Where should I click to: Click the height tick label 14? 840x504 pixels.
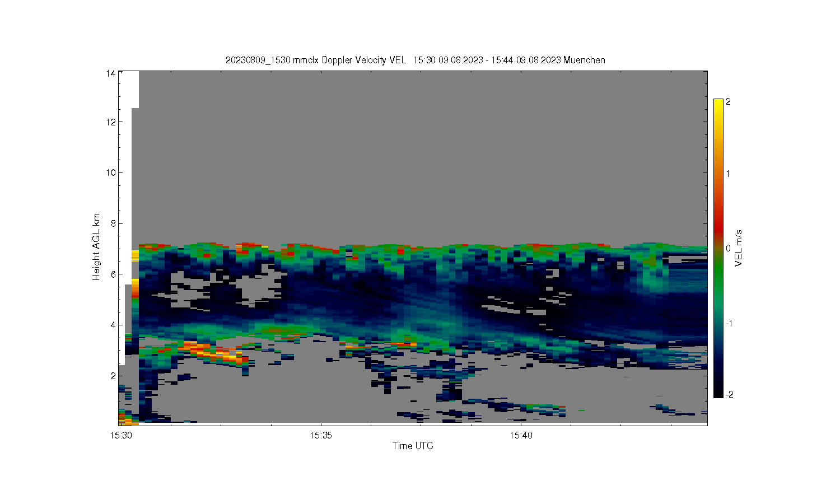[111, 73]
